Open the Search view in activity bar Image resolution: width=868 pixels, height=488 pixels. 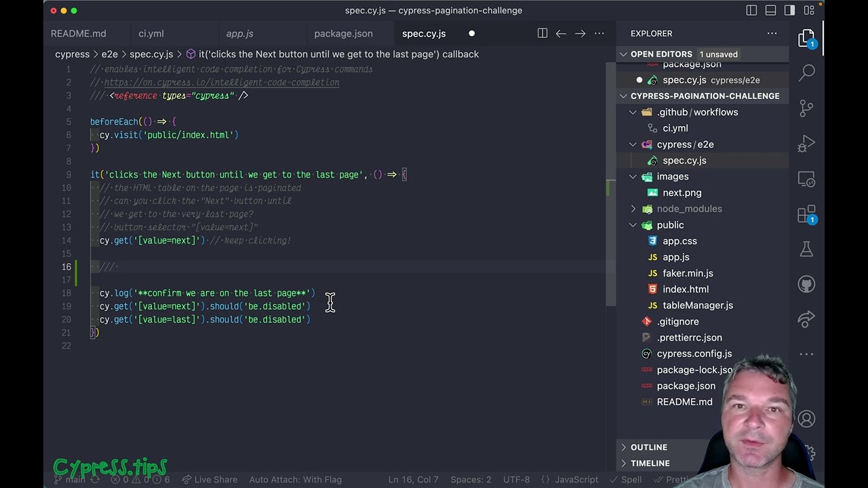click(806, 72)
